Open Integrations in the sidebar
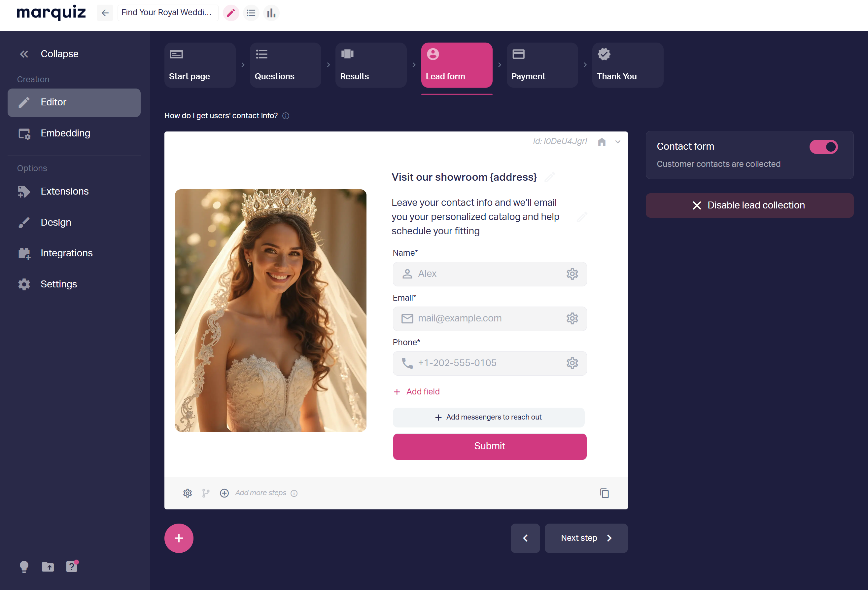The image size is (868, 590). coord(66,253)
